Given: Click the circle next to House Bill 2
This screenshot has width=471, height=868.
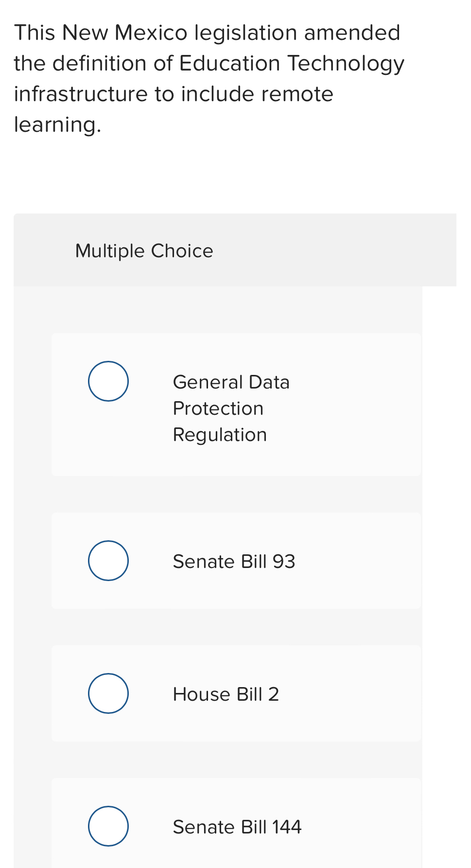Looking at the screenshot, I should coord(108,693).
